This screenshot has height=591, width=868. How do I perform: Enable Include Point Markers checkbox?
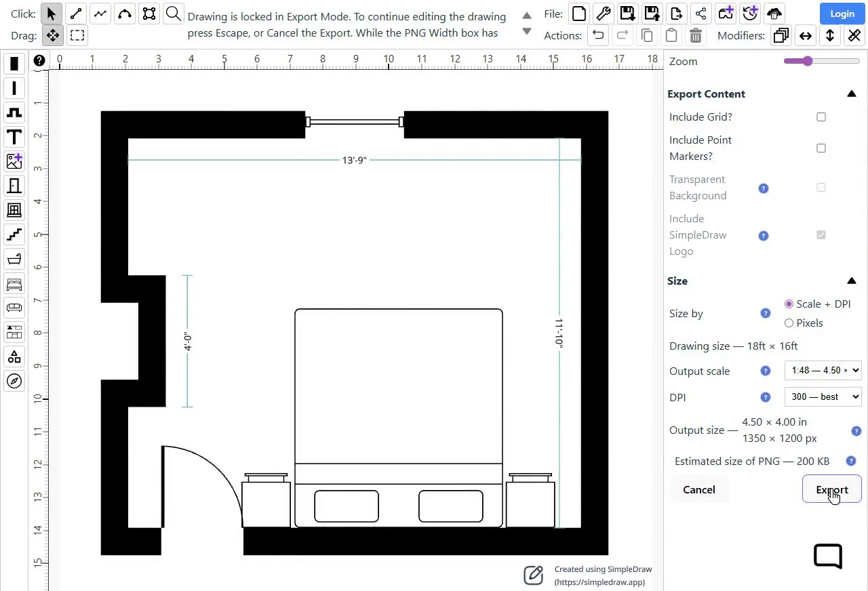(x=821, y=148)
